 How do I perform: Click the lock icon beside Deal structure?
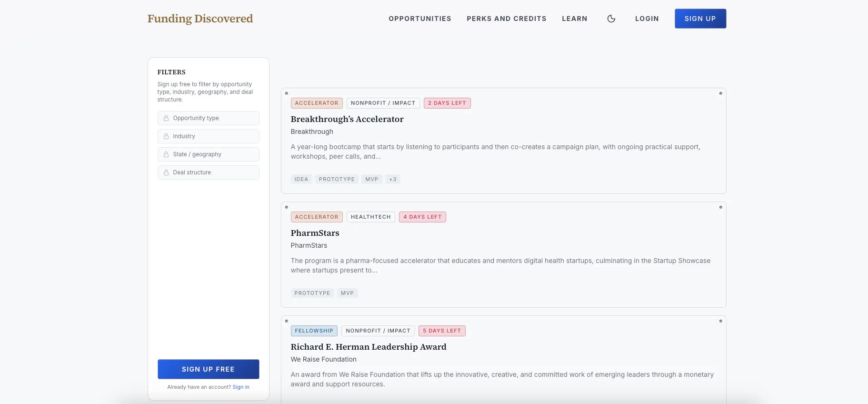point(166,172)
